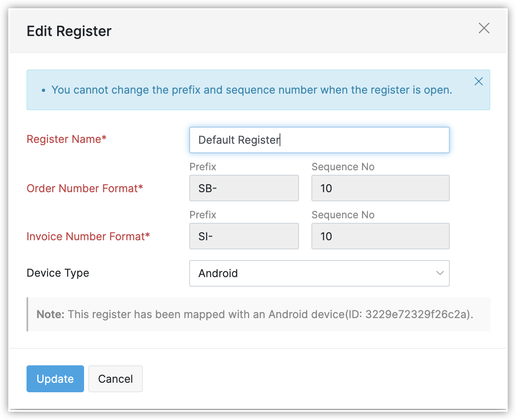Click the Order Number Format label

coord(84,188)
